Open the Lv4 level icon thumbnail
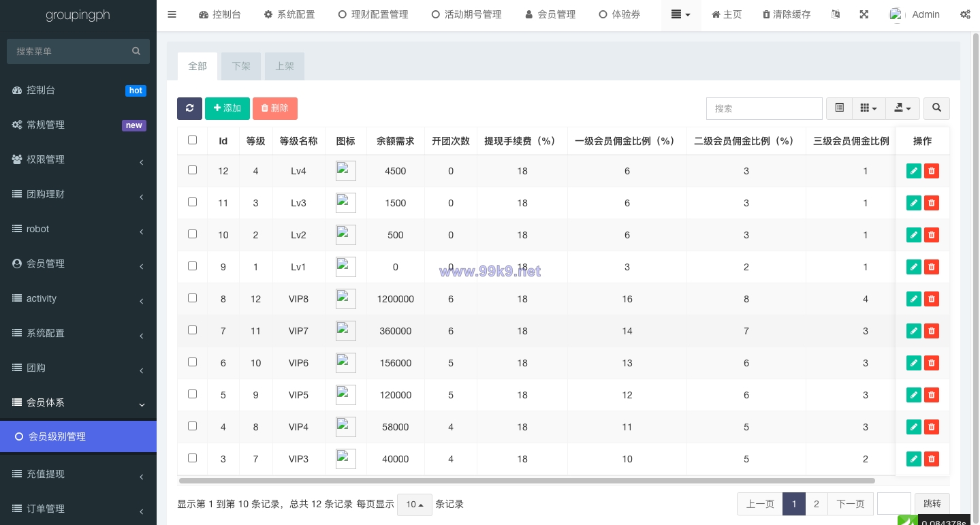This screenshot has height=525, width=980. (346, 171)
